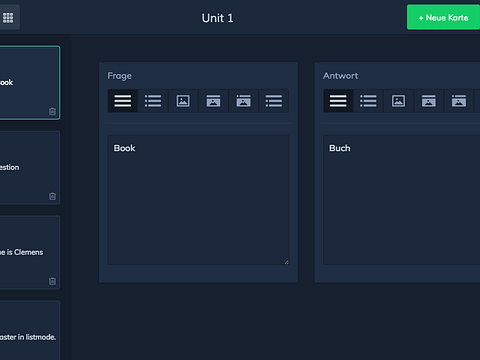Delete the Clemens card via trash icon
The image size is (480, 360).
coord(52,281)
